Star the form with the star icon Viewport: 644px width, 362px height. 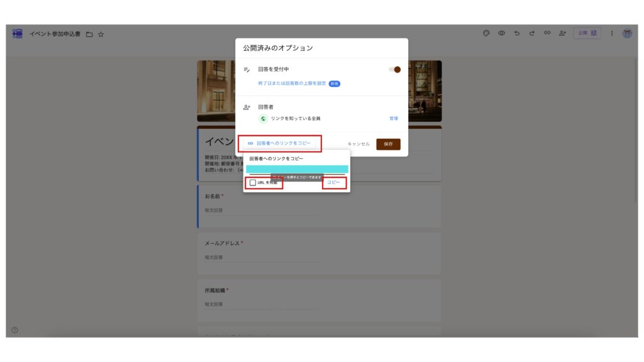(101, 35)
